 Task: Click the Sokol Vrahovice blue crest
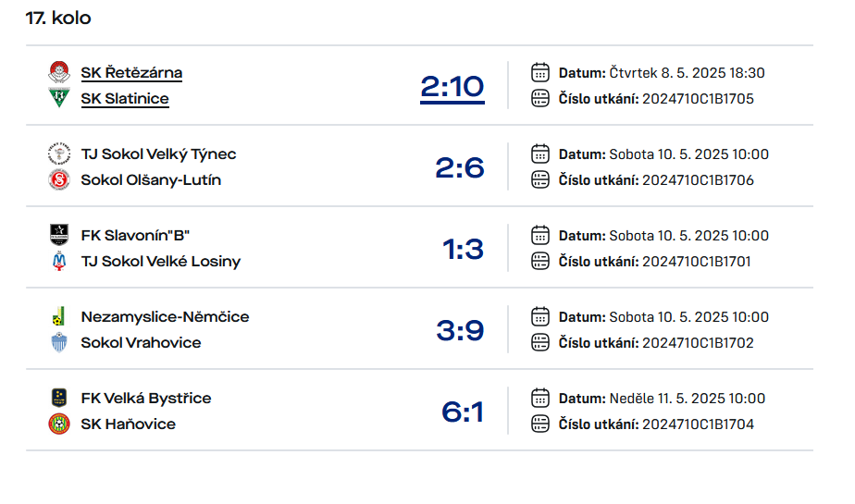point(59,342)
